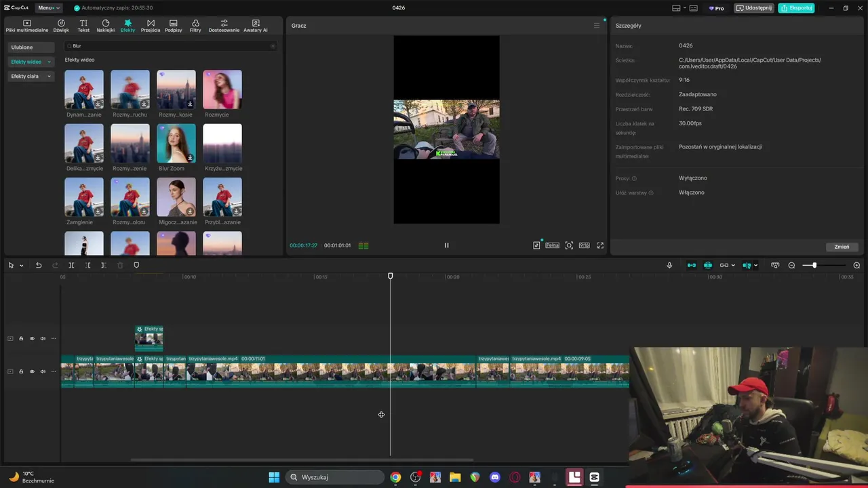Click the timeline playhead marker
The image size is (868, 488).
391,276
